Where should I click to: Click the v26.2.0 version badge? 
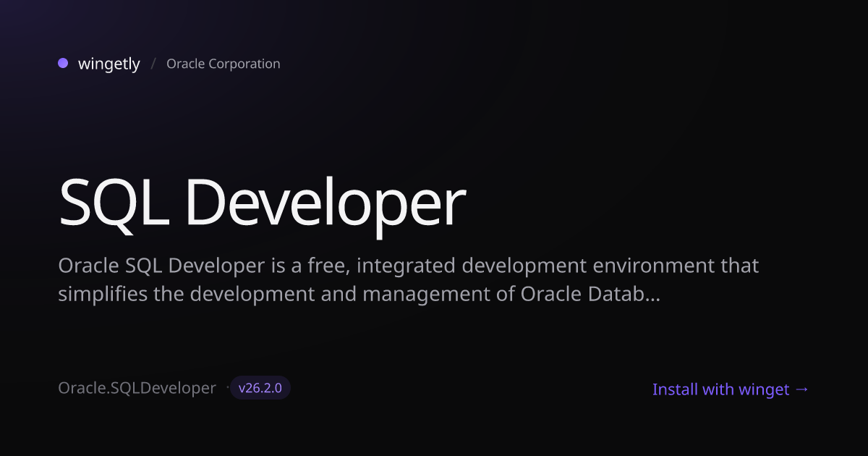point(260,388)
